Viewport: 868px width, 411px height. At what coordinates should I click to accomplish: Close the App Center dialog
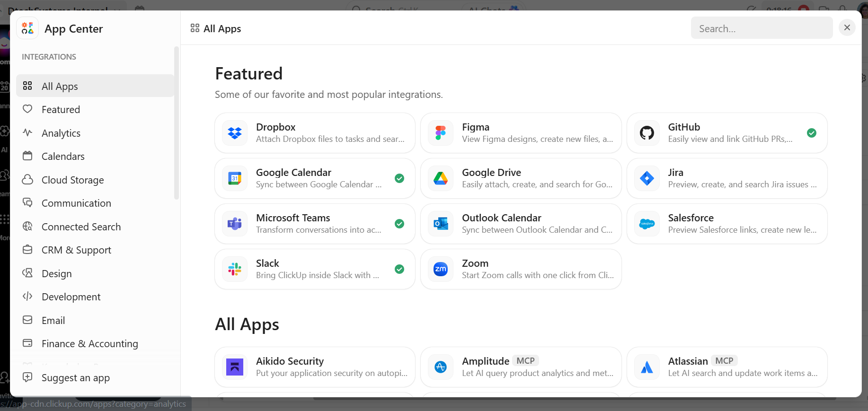(847, 27)
